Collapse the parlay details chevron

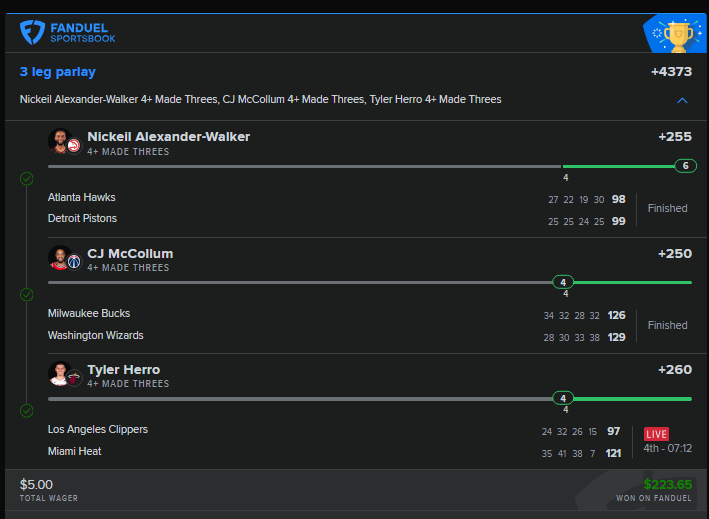[x=682, y=100]
